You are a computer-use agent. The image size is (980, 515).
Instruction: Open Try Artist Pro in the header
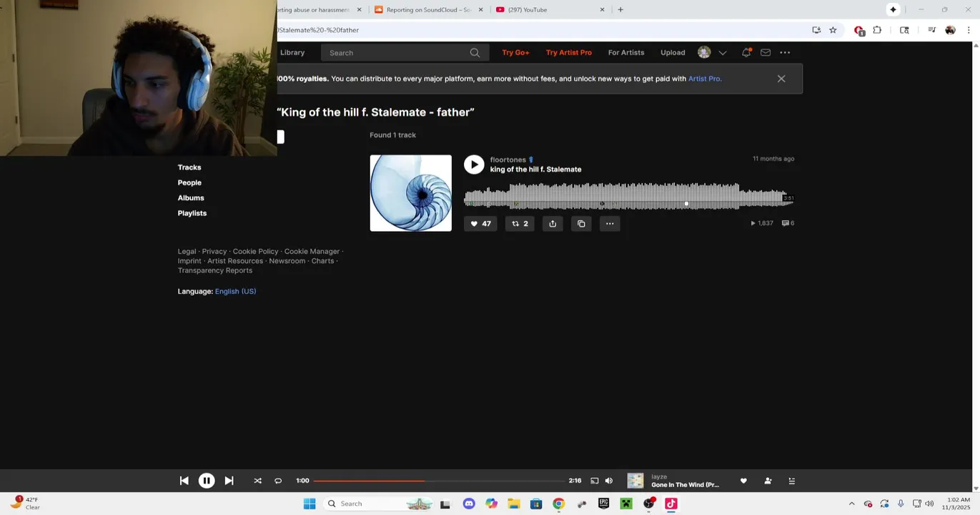click(x=569, y=52)
